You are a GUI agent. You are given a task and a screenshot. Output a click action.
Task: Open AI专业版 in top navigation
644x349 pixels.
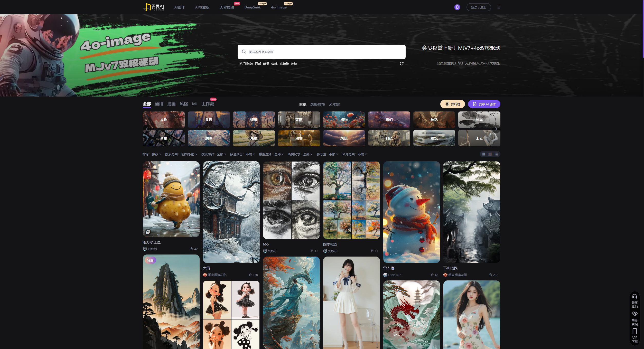click(202, 7)
